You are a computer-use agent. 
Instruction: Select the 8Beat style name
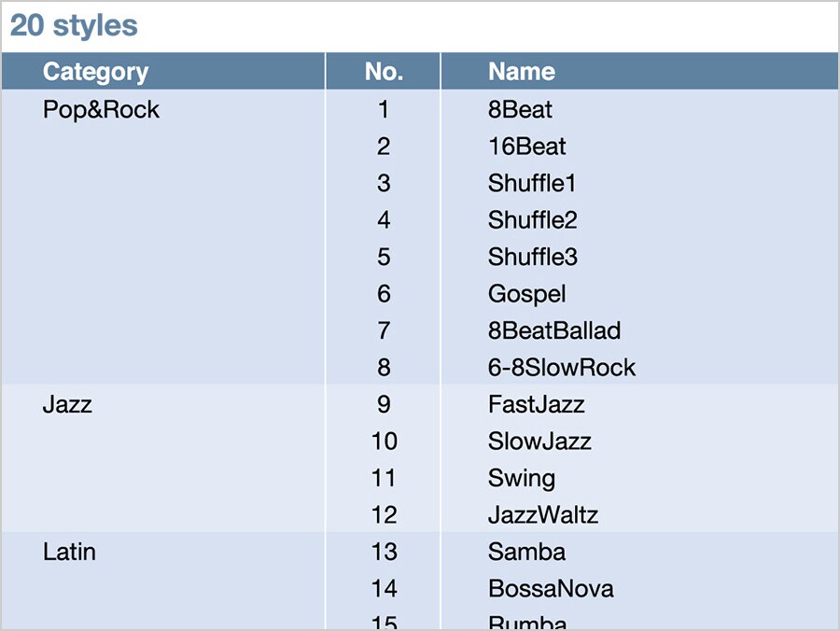coord(520,110)
